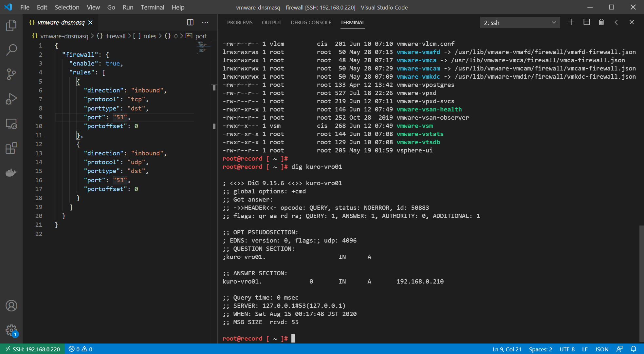Open the Accounts menu
Image resolution: width=644 pixels, height=354 pixels.
click(11, 305)
